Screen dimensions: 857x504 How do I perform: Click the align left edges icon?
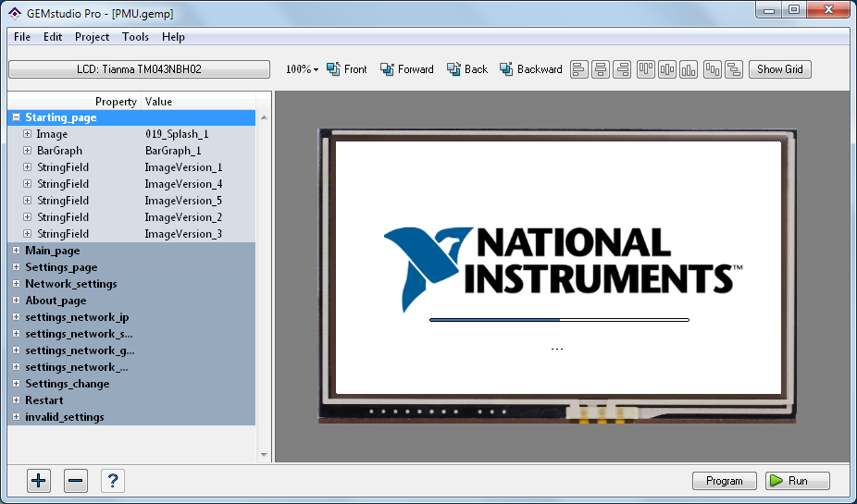pos(579,69)
